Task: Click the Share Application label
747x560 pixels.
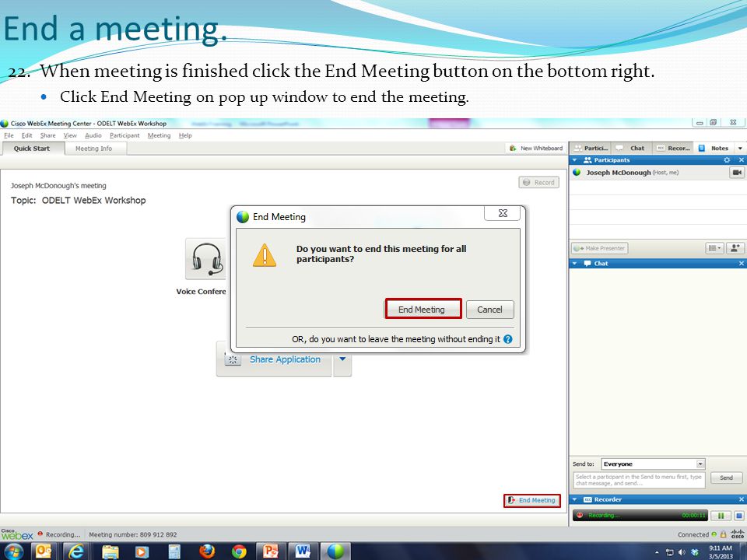Action: (285, 359)
